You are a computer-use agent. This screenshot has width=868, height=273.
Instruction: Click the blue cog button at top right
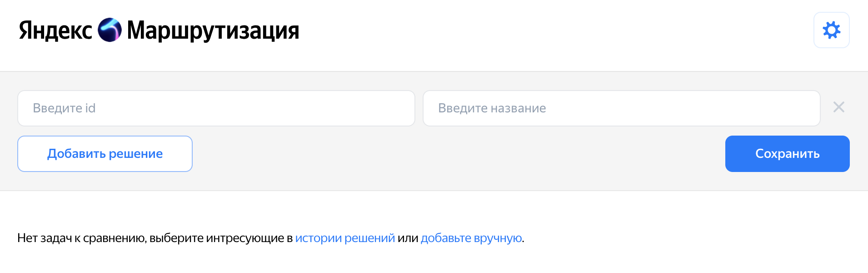pyautogui.click(x=831, y=30)
